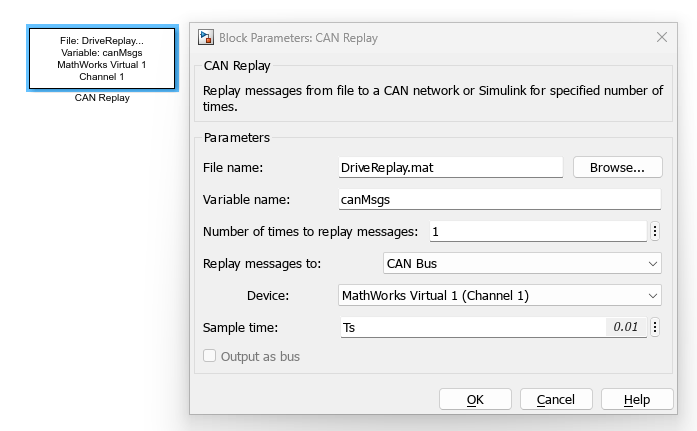
Task: Expand the Replay messages to dropdown
Action: (521, 264)
